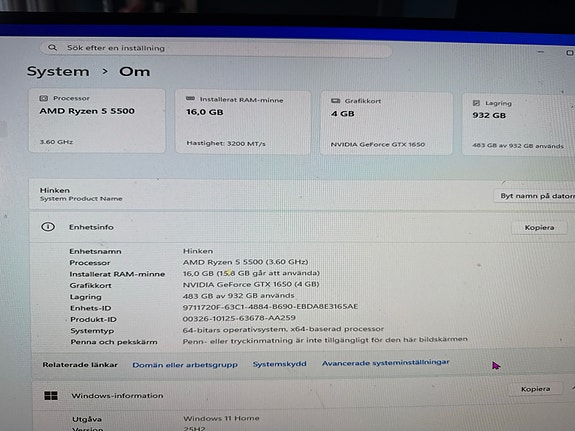The width and height of the screenshot is (575, 431).
Task: Open the AMD Ryzen 5 5500 processor card
Action: coord(97,121)
